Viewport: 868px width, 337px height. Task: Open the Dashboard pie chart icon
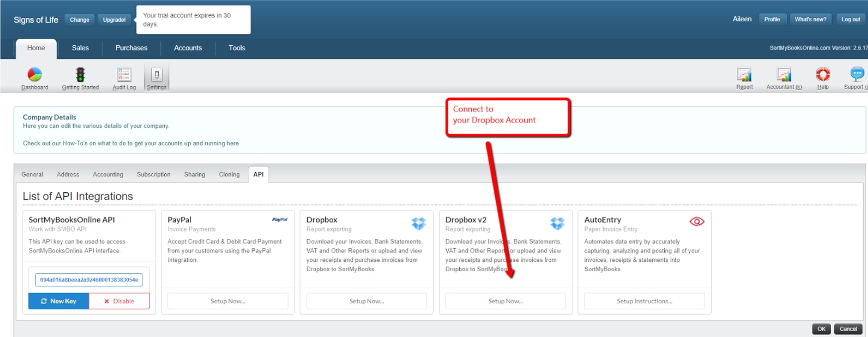[34, 75]
